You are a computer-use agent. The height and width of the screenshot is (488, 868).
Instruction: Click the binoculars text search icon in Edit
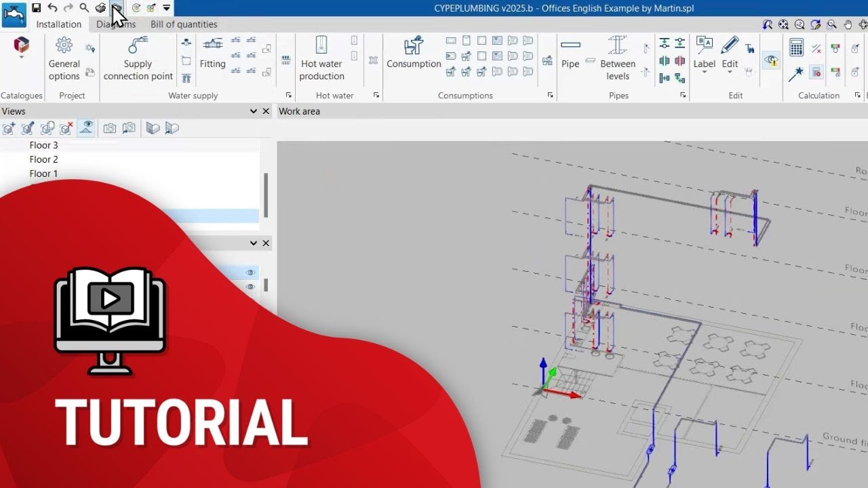(x=749, y=48)
